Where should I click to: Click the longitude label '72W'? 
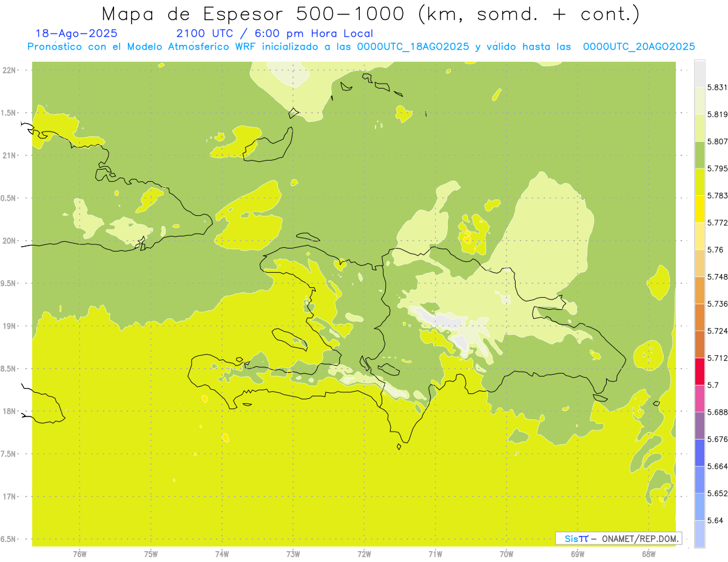coord(364,554)
